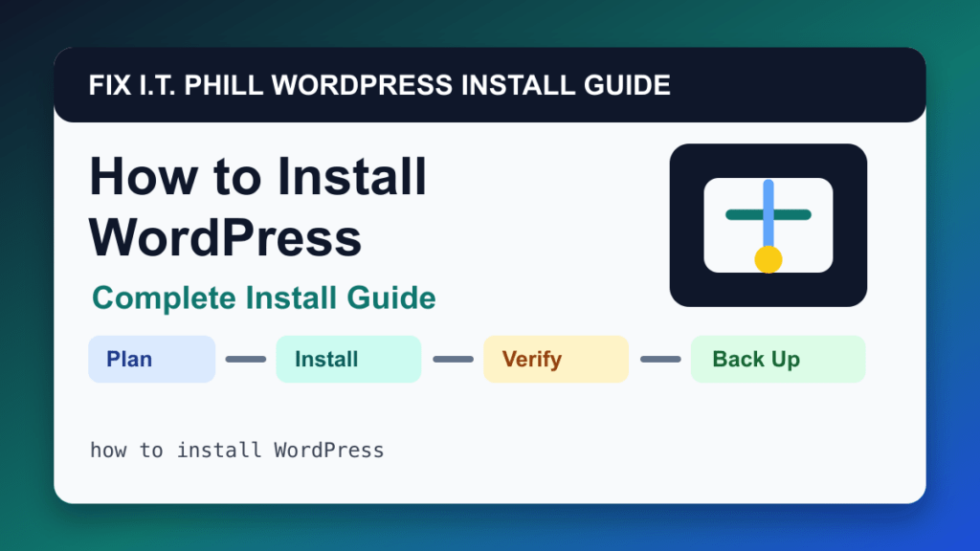980x551 pixels.
Task: Click the Install step pill
Action: coord(348,360)
